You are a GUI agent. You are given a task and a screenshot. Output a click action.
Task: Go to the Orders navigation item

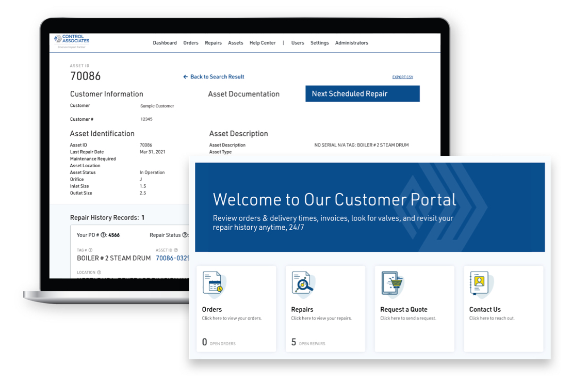[191, 43]
